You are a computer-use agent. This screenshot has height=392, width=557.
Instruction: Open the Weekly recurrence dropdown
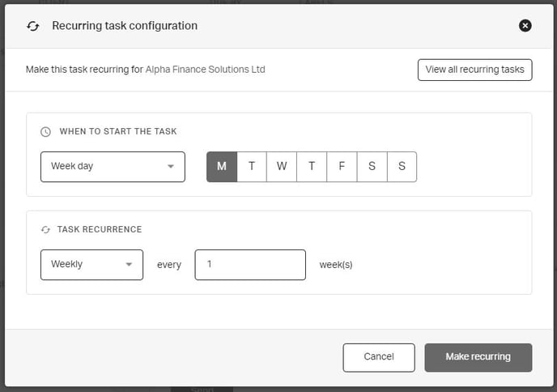coord(91,265)
